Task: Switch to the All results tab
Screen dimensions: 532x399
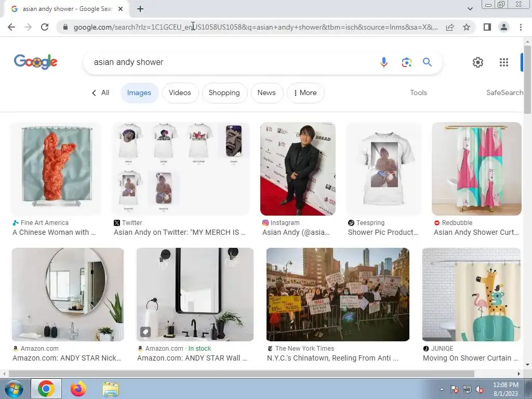Action: tap(101, 92)
